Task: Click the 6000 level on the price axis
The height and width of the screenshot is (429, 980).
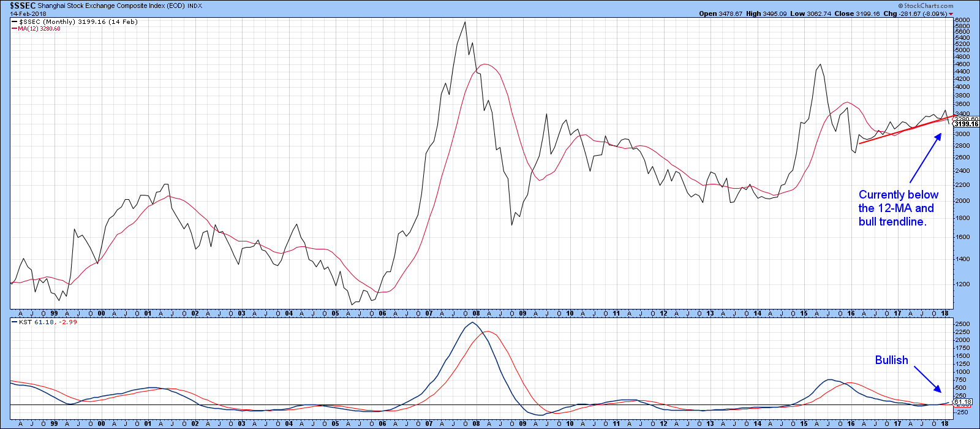Action: click(963, 20)
